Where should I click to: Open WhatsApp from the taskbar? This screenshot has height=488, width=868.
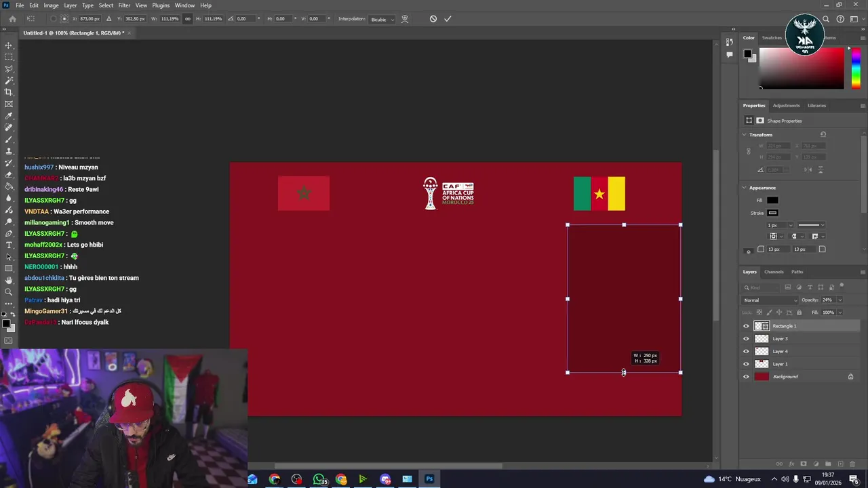click(x=319, y=479)
